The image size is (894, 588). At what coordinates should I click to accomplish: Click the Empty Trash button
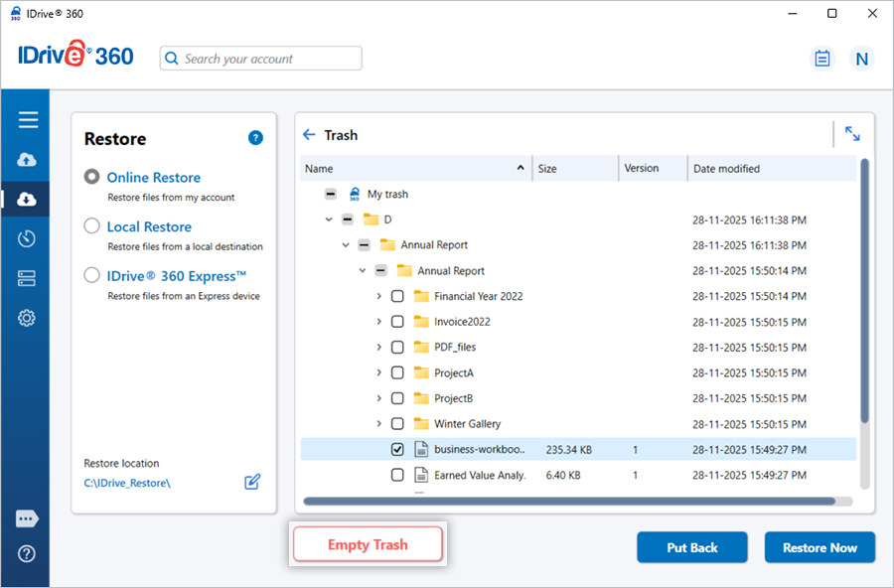point(369,544)
